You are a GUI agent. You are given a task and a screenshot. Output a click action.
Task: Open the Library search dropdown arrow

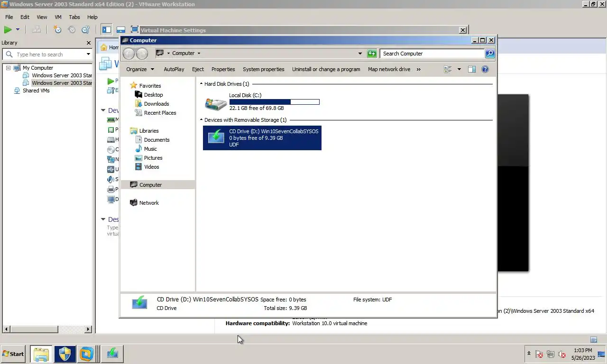coord(88,55)
